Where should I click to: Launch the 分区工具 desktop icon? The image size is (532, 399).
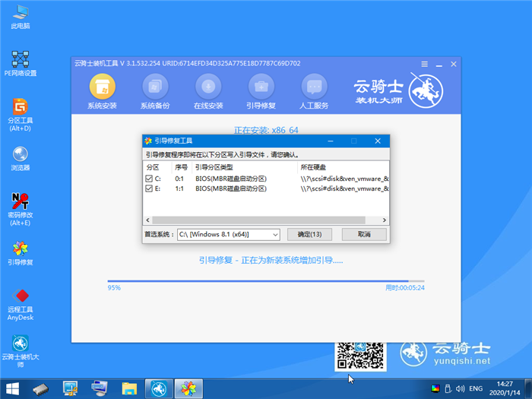point(21,107)
